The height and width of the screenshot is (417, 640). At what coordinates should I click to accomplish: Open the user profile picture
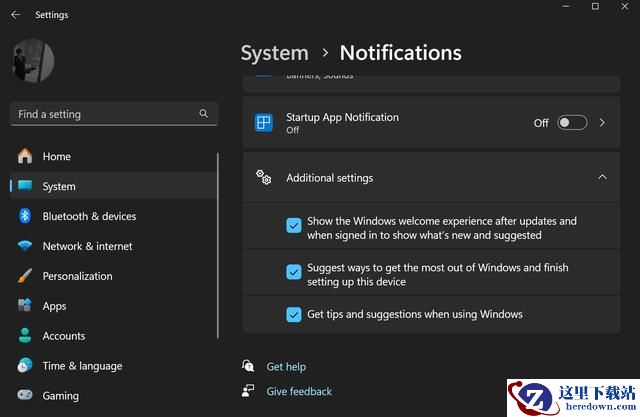point(33,61)
